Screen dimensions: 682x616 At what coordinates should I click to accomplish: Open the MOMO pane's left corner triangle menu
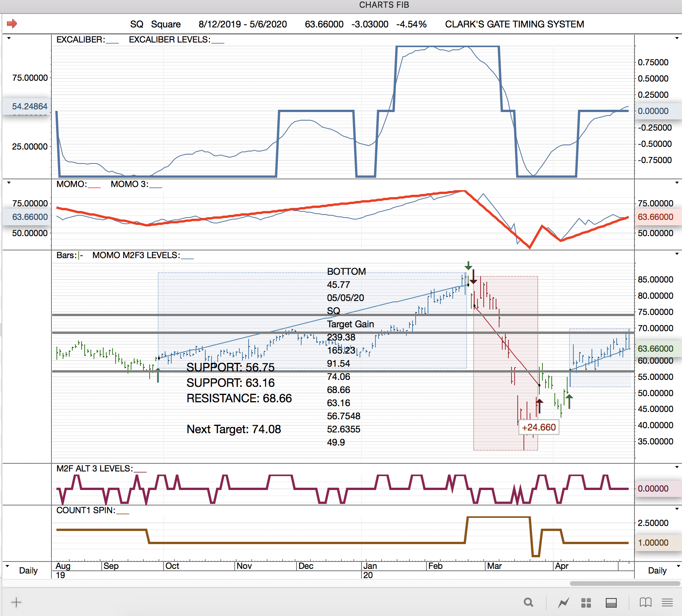[x=9, y=182]
